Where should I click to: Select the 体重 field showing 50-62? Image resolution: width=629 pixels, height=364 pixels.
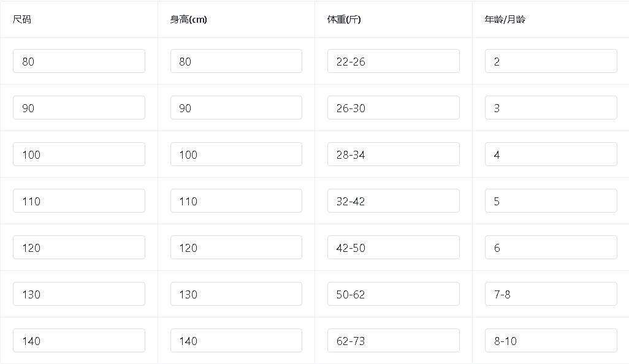click(393, 294)
